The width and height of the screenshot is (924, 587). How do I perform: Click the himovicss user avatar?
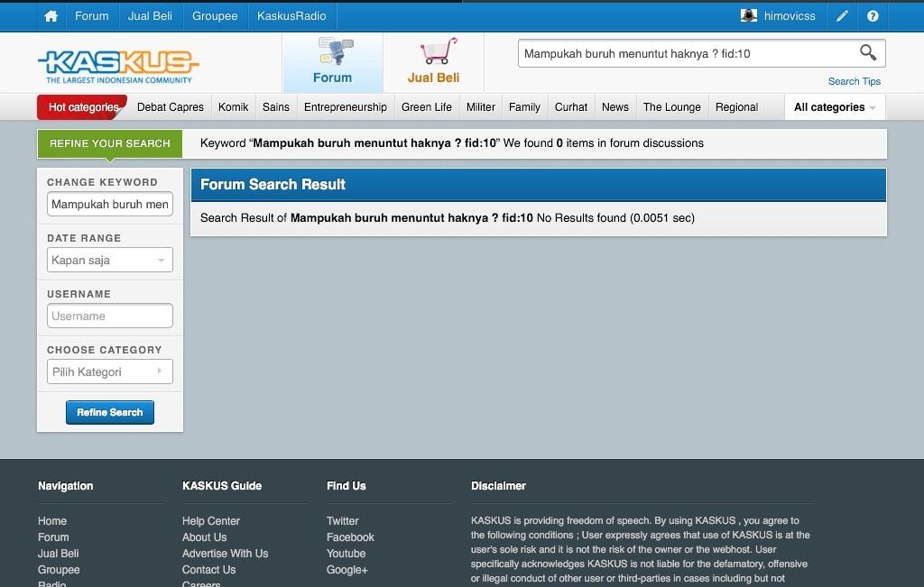(748, 16)
